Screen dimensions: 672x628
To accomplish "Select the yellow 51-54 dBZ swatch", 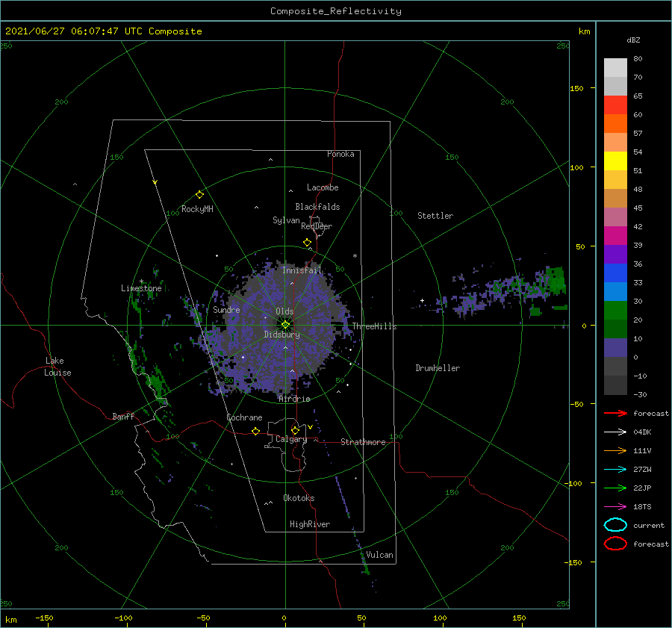I will tap(615, 161).
